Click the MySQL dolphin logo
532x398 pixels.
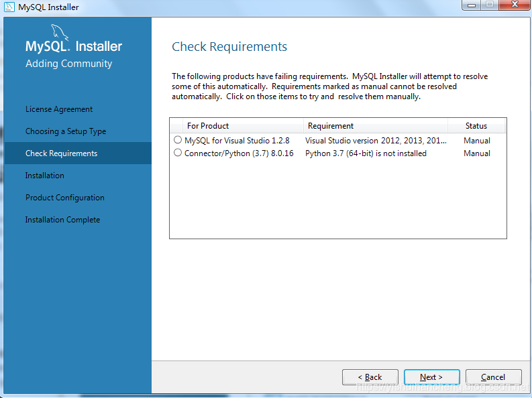tap(60, 32)
